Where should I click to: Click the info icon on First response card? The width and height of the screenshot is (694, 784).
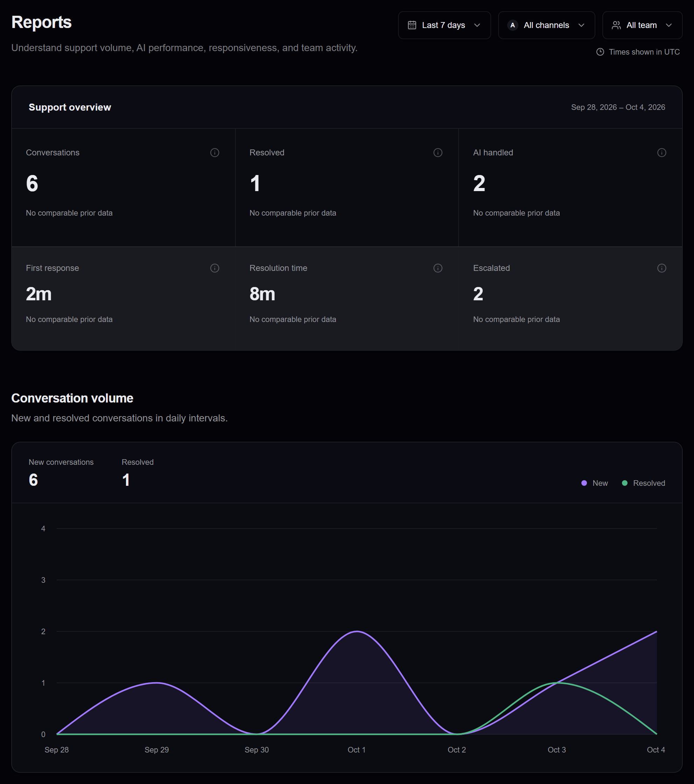pos(215,268)
